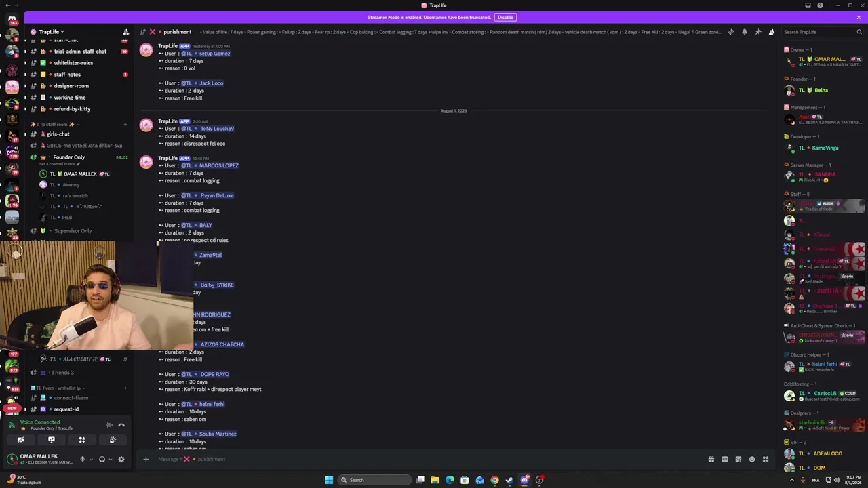This screenshot has width=868, height=488.
Task: Open the @TL Souba Martinez mention
Action: [x=209, y=434]
